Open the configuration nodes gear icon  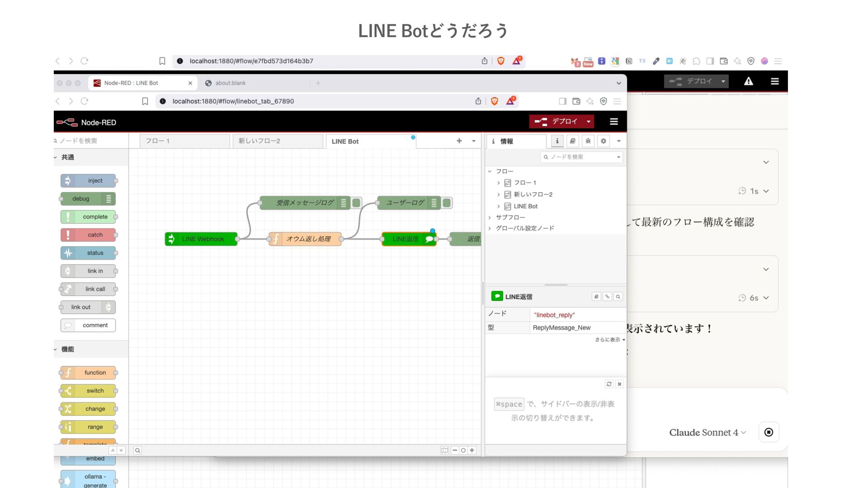tap(603, 141)
